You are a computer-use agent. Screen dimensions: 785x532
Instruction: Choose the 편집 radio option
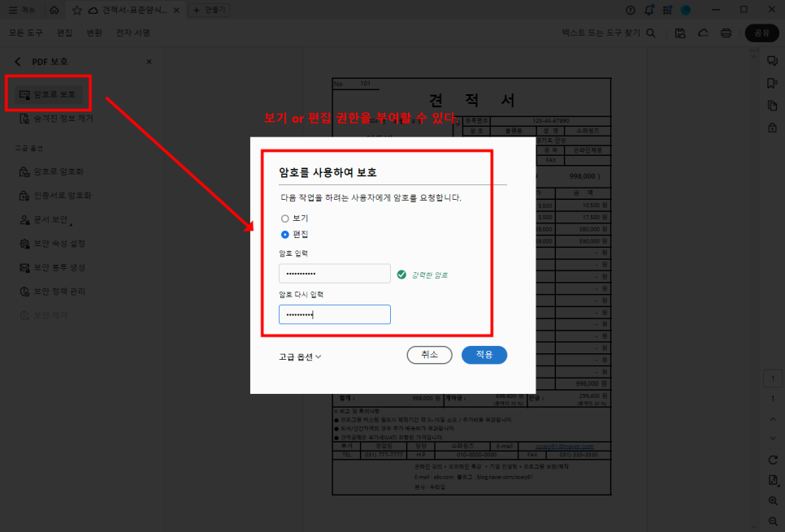tap(285, 235)
